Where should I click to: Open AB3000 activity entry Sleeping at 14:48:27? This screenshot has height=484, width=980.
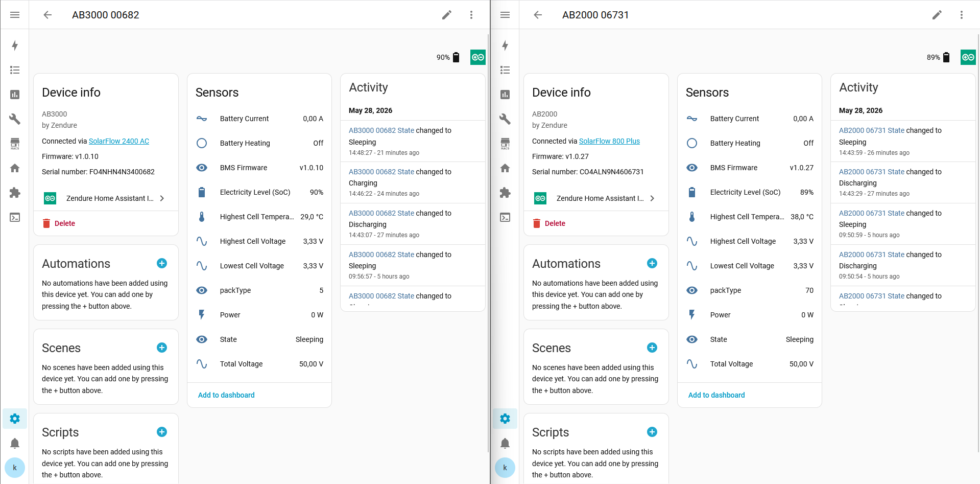(x=413, y=141)
